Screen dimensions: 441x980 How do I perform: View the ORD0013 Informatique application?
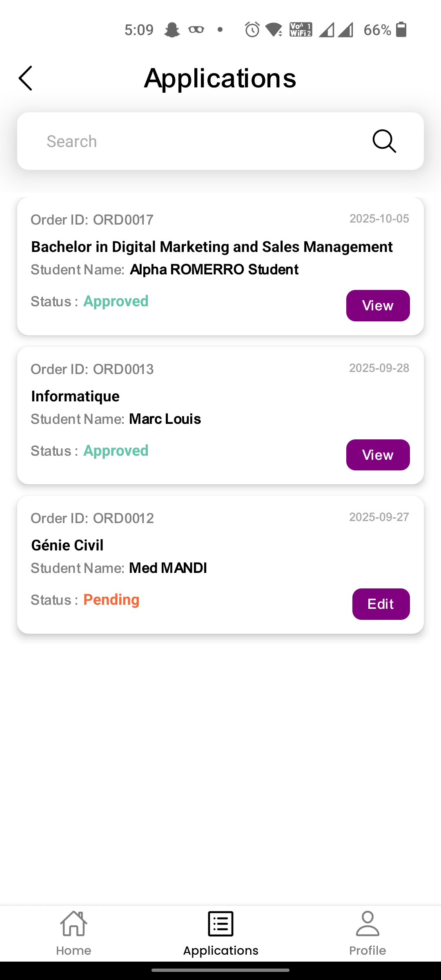(x=378, y=455)
